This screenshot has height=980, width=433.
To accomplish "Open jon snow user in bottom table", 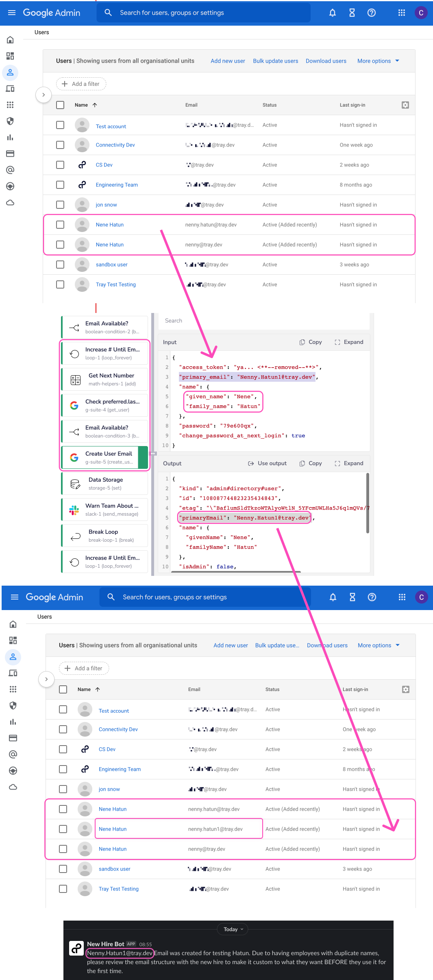I will click(x=109, y=789).
